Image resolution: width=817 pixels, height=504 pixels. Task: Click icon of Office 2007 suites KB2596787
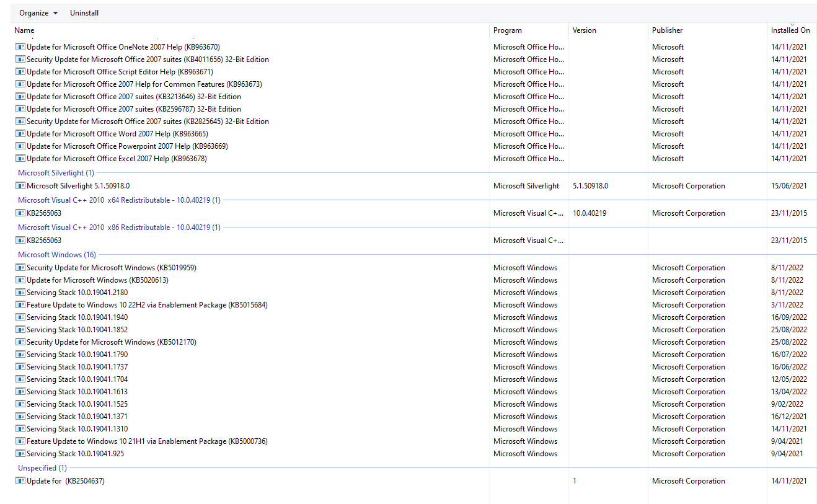coord(20,109)
